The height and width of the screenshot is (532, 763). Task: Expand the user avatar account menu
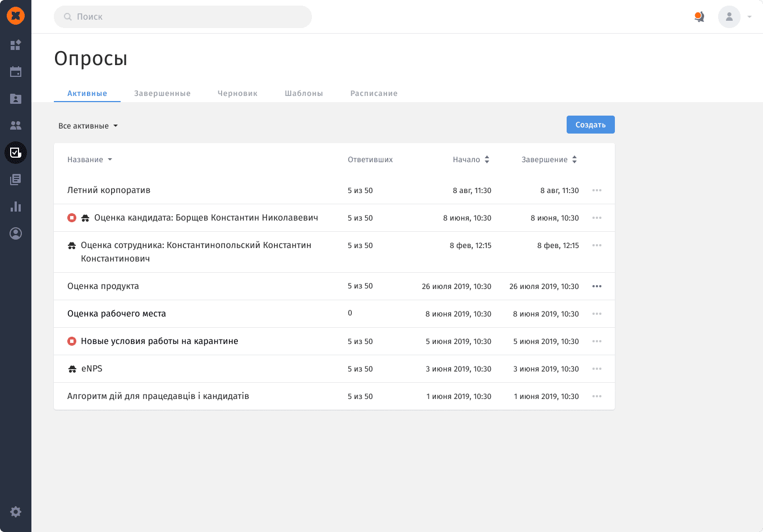[734, 17]
